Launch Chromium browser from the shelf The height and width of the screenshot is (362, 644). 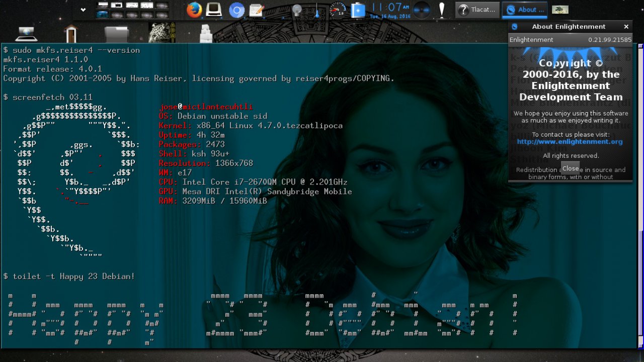[236, 10]
